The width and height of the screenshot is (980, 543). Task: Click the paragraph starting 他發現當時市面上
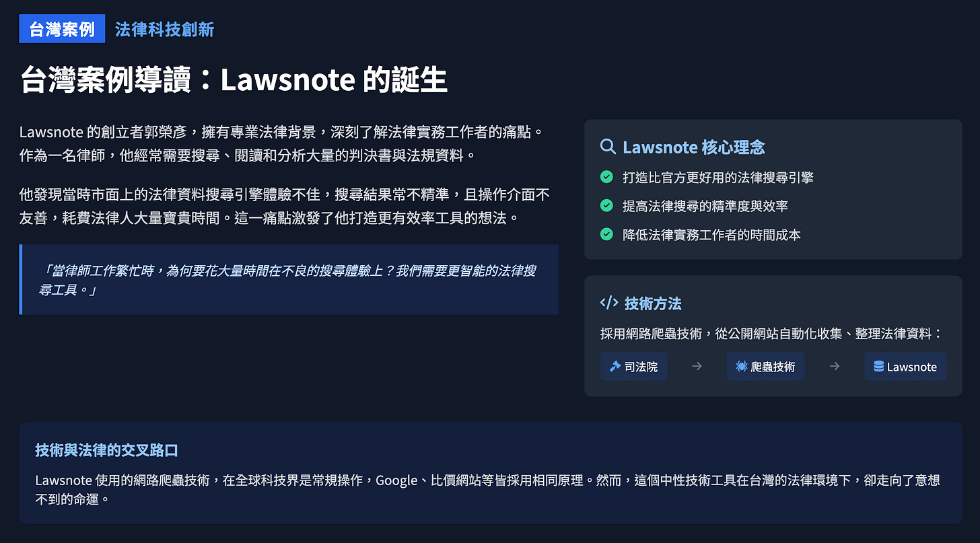pos(285,207)
